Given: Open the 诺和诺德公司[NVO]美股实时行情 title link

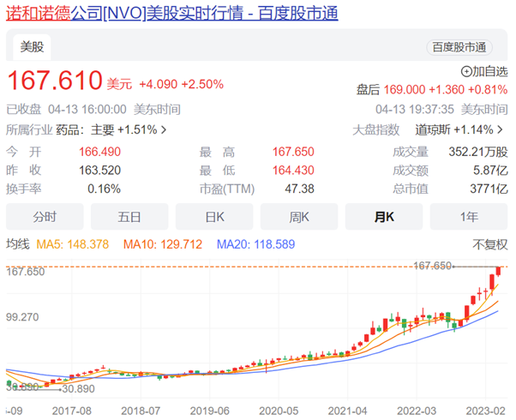Looking at the screenshot, I should point(171,14).
